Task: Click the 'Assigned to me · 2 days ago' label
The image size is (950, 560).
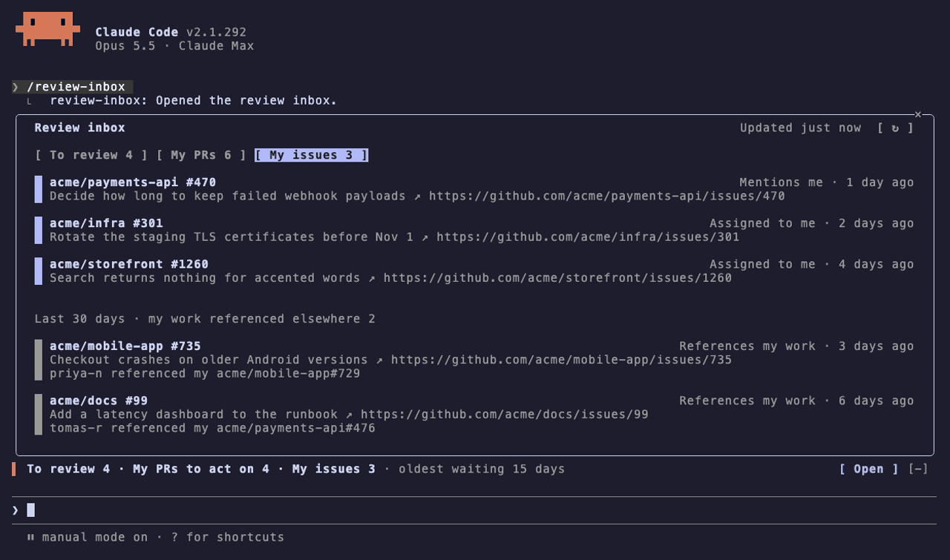Action: (x=812, y=223)
